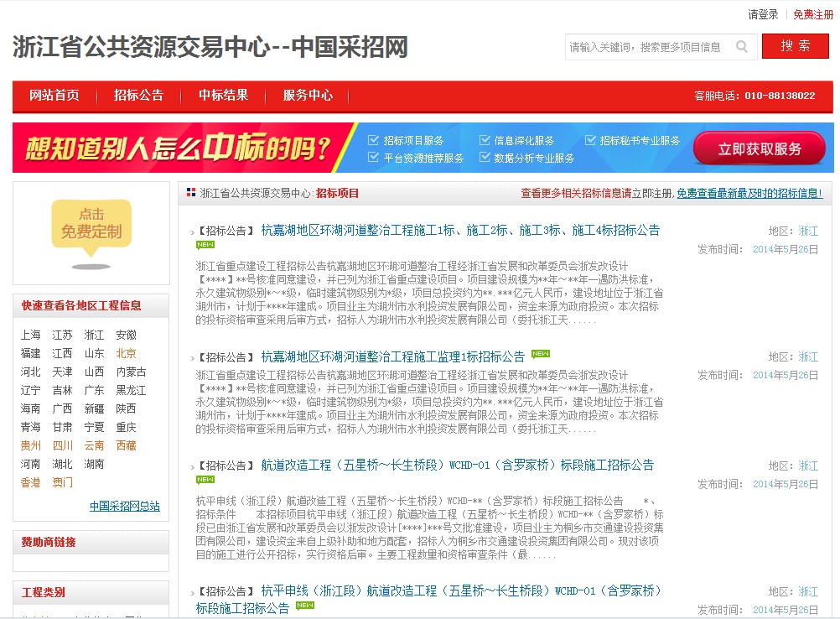The height and width of the screenshot is (619, 840).
Task: Select 北京 in the region list
Action: 126,353
